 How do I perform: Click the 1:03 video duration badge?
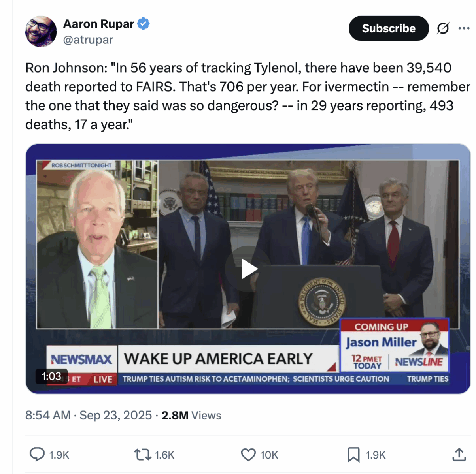pos(52,376)
